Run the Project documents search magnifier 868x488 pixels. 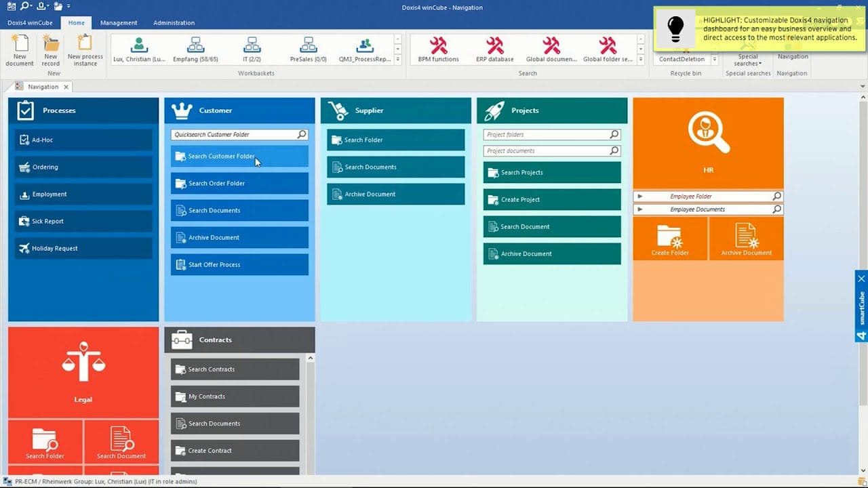click(x=614, y=150)
